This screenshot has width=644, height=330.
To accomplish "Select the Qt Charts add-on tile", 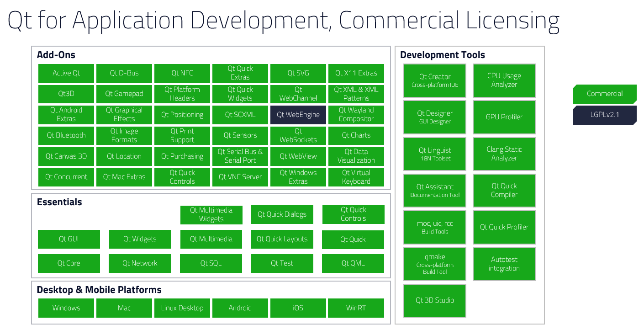I will pos(356,135).
